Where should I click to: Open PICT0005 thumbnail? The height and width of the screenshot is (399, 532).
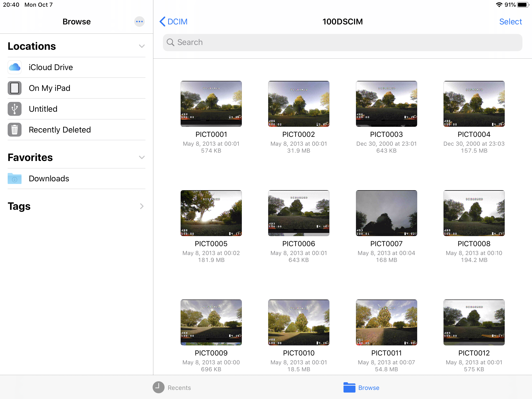coord(211,213)
